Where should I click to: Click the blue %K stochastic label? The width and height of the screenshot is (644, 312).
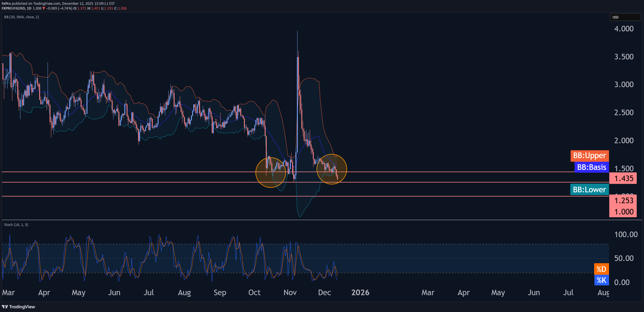(601, 280)
